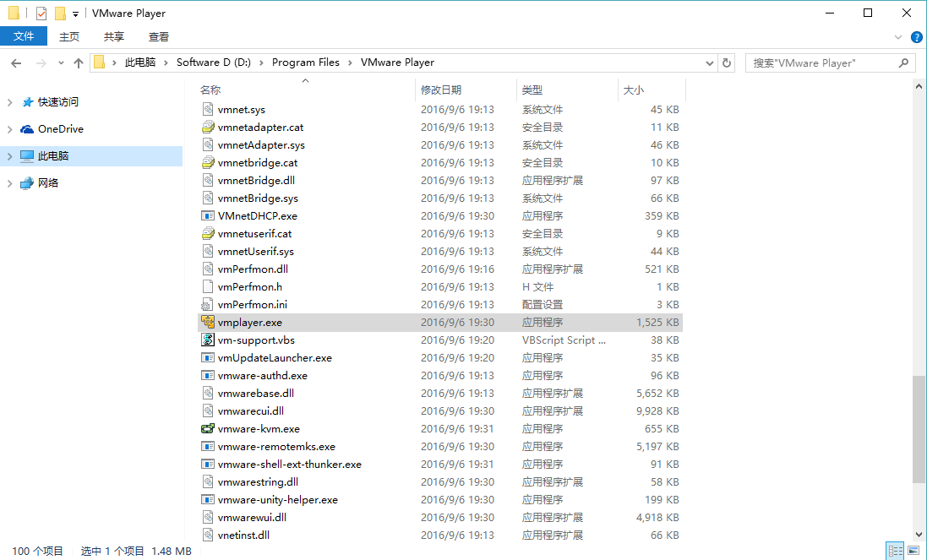Open the 主页 Home ribbon tab
Viewport: 927px width, 560px height.
(69, 36)
